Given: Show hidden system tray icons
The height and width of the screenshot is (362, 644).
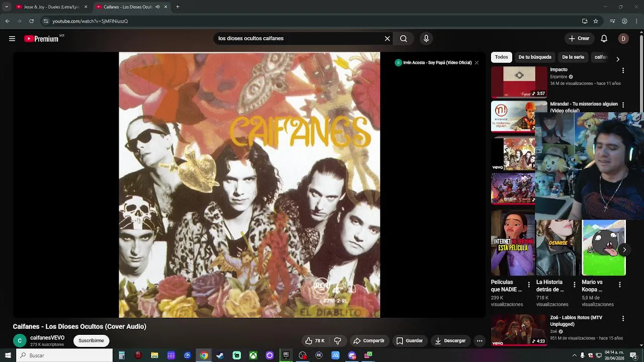Looking at the screenshot, I should 574,355.
